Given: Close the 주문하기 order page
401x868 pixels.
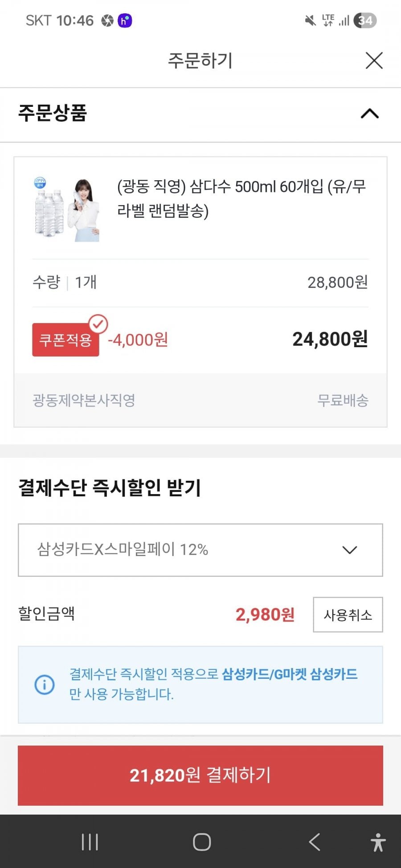Looking at the screenshot, I should 374,61.
